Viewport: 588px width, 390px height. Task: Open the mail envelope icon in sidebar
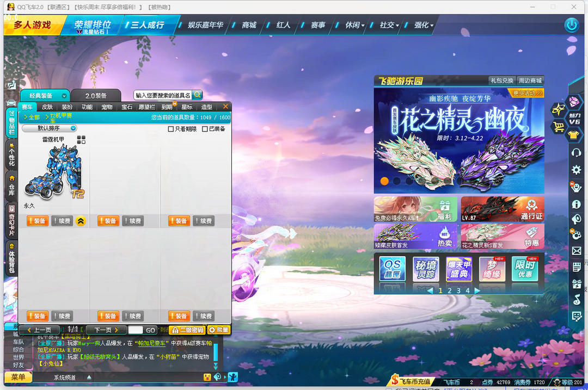point(576,251)
